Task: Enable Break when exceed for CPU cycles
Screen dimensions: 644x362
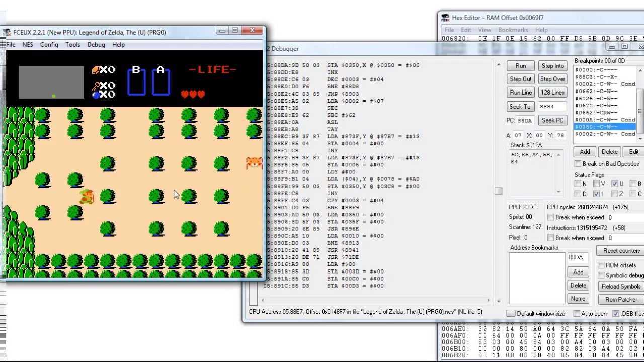Action: (550, 217)
